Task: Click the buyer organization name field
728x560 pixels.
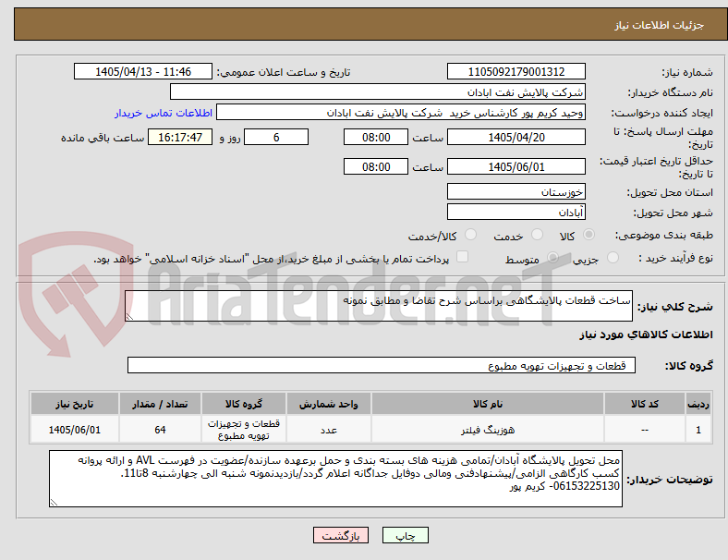Action: pos(378,91)
